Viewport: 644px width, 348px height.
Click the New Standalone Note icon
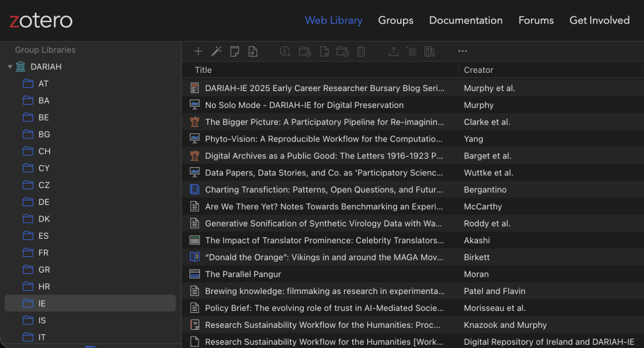coord(235,52)
